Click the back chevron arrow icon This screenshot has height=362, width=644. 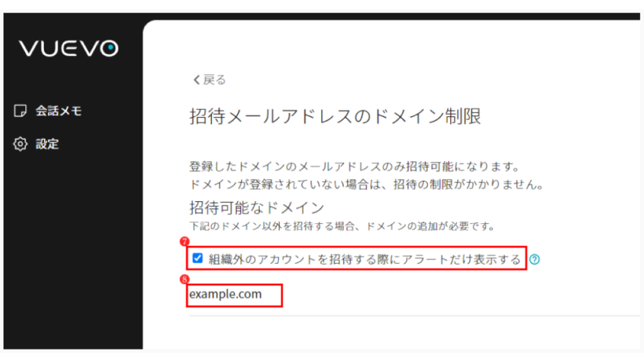pyautogui.click(x=197, y=80)
